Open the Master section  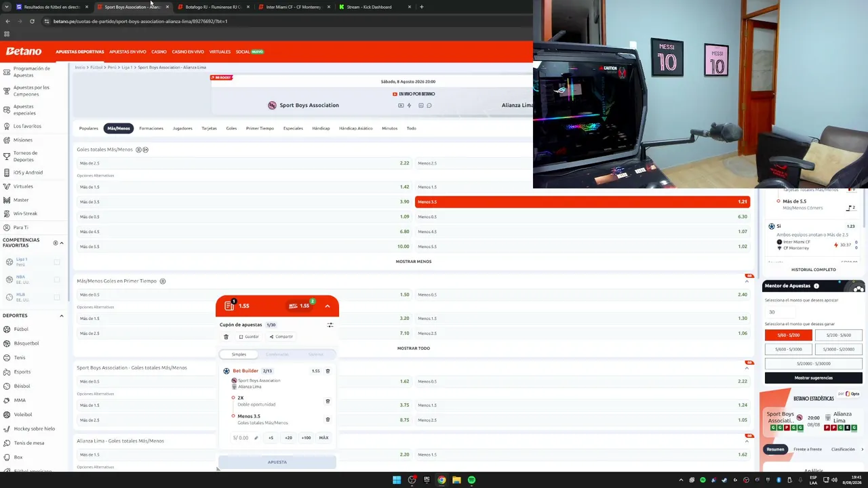(x=21, y=200)
